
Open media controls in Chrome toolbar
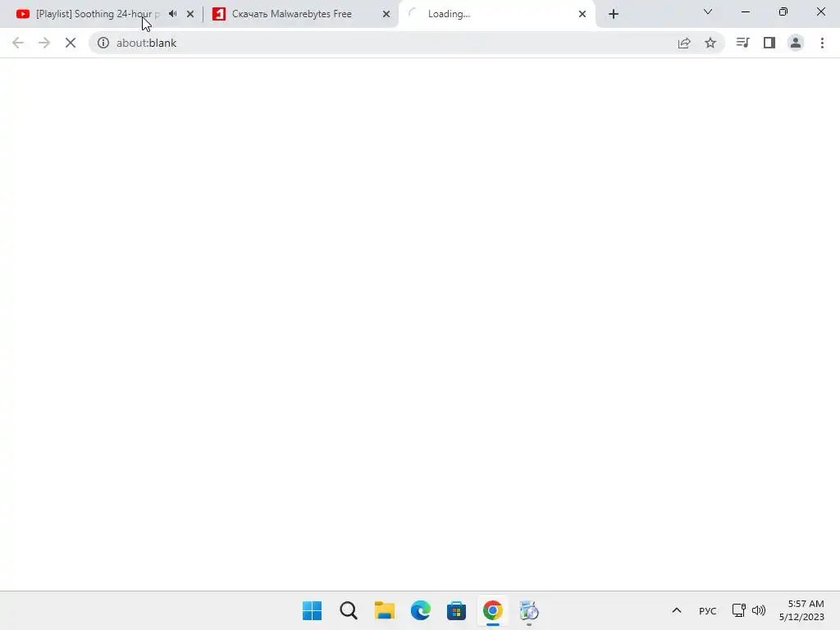tap(742, 43)
